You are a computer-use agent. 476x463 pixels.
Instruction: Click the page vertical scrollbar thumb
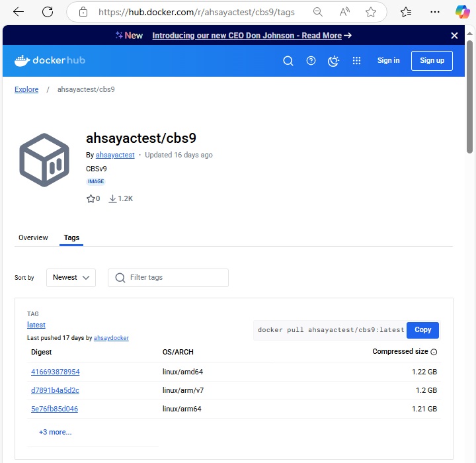[469, 97]
